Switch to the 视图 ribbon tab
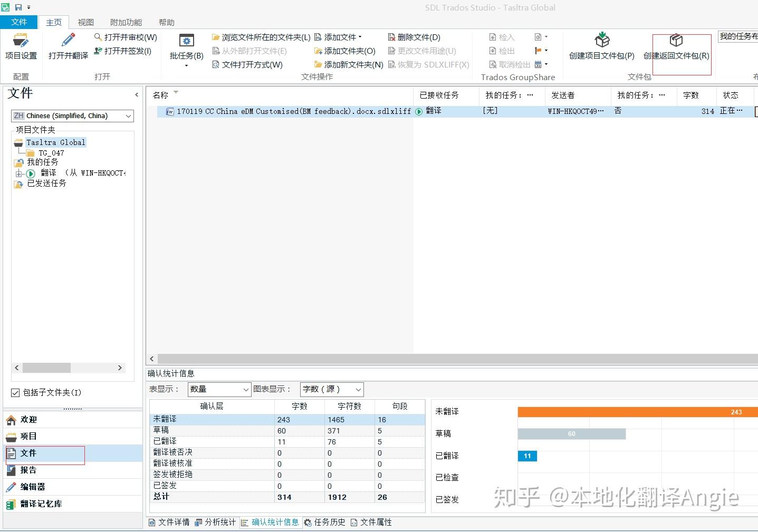758x532 pixels. tap(85, 22)
